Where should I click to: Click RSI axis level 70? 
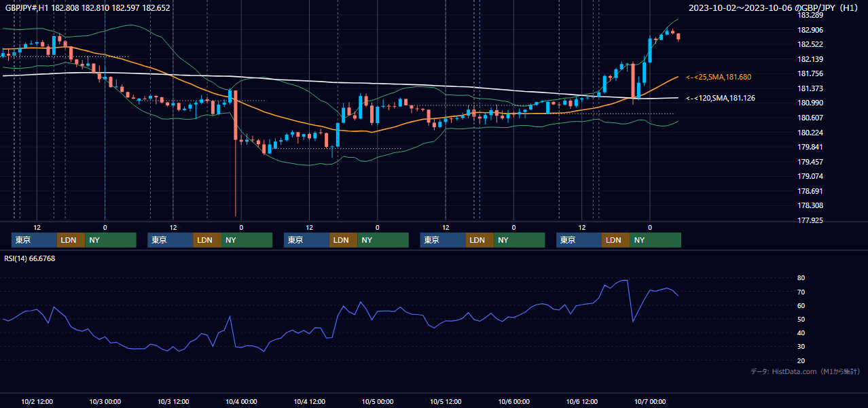tap(801, 292)
